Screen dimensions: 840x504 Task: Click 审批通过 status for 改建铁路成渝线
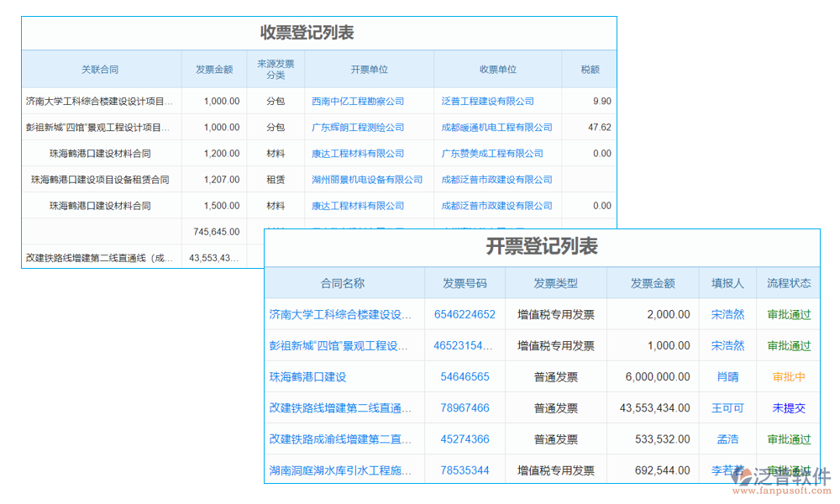click(x=788, y=438)
